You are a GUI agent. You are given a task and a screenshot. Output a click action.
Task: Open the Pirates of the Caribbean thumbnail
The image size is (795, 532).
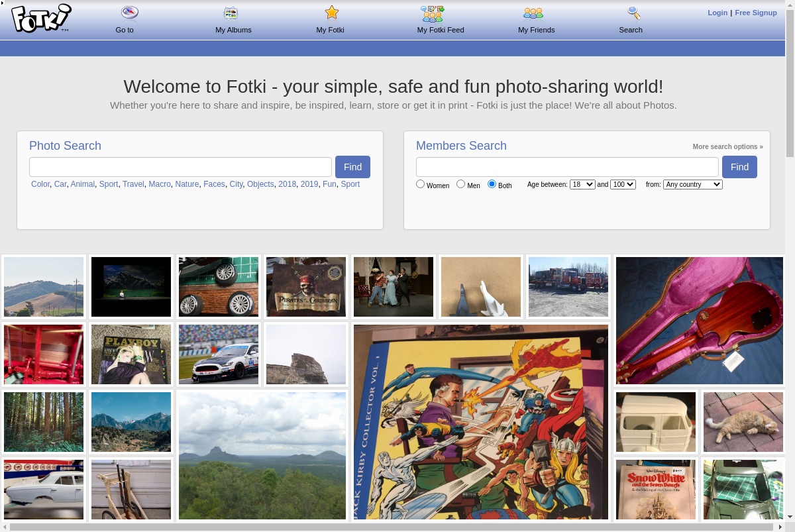point(306,287)
